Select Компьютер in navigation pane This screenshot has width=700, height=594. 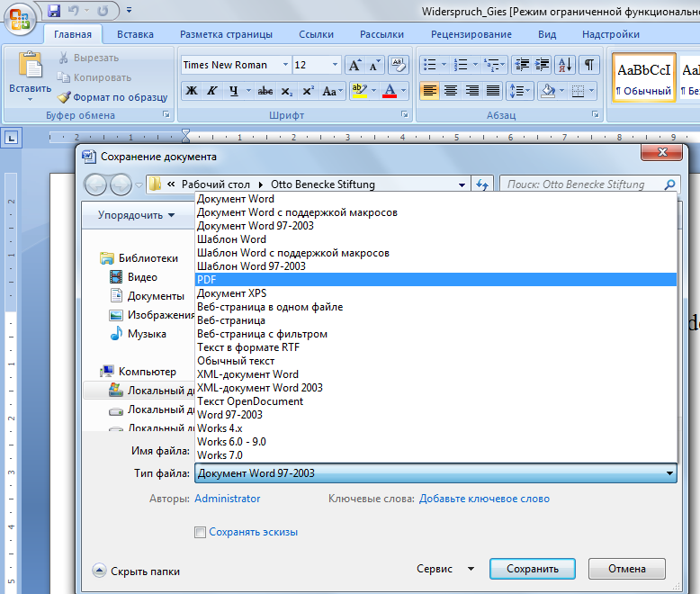[x=139, y=372]
